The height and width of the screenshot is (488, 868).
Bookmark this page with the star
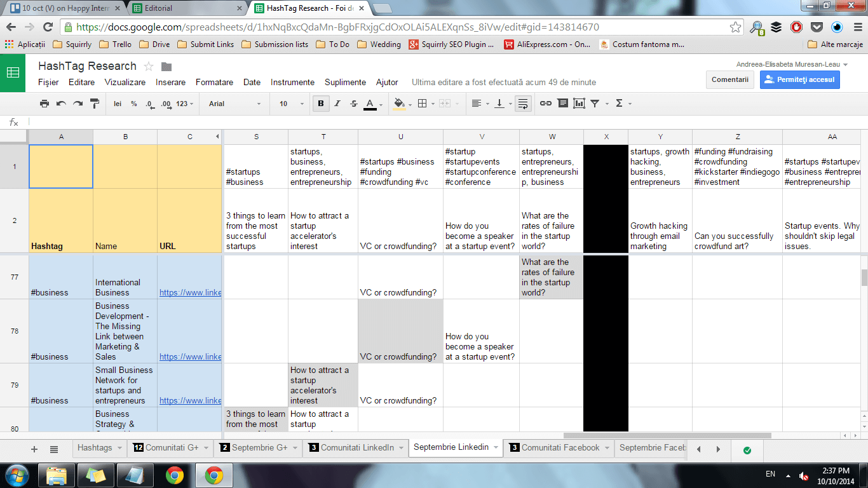[x=735, y=27]
